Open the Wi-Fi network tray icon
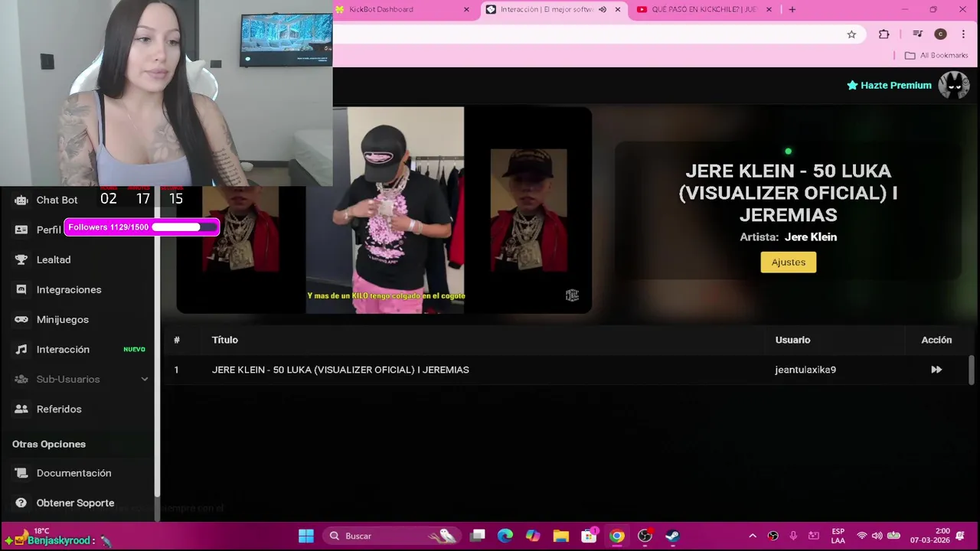The image size is (980, 551). pyautogui.click(x=862, y=536)
